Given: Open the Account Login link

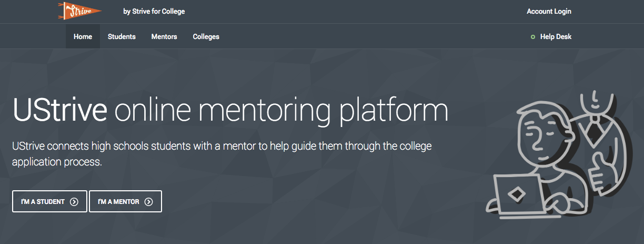Looking at the screenshot, I should (549, 11).
